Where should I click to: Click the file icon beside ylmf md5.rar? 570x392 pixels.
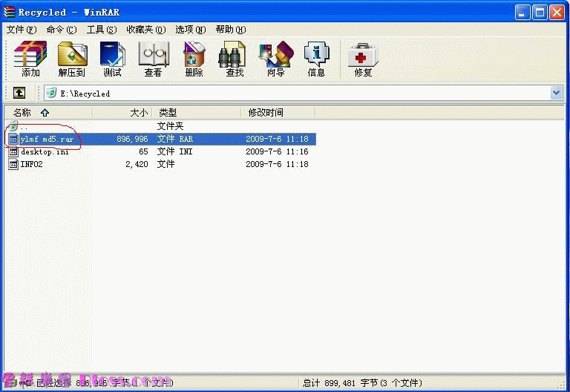coord(13,139)
